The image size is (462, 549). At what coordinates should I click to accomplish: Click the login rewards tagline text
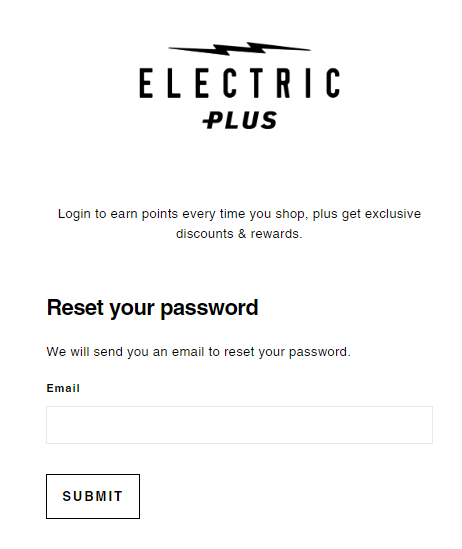tap(239, 223)
